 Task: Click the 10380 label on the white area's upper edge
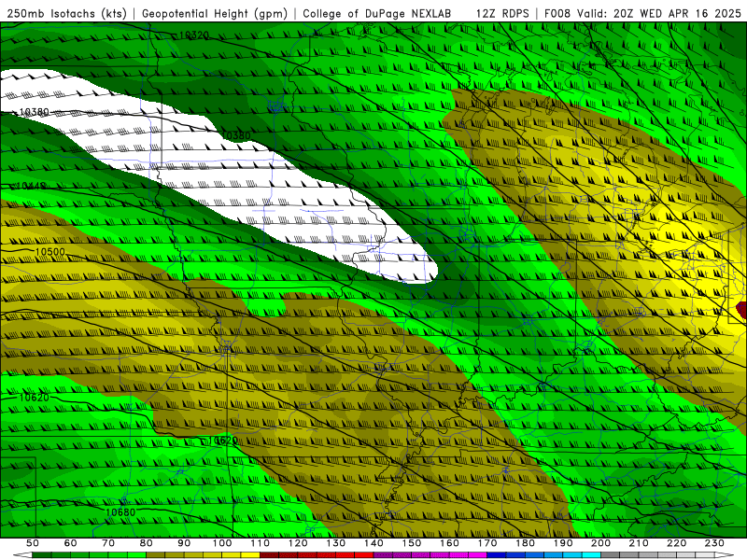coord(236,135)
